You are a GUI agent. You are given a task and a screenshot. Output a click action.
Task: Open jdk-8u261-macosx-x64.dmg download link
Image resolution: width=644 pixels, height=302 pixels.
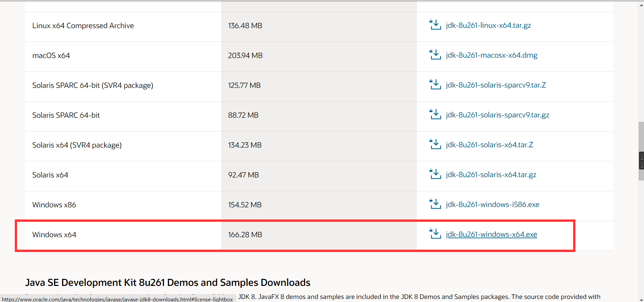[x=491, y=55]
